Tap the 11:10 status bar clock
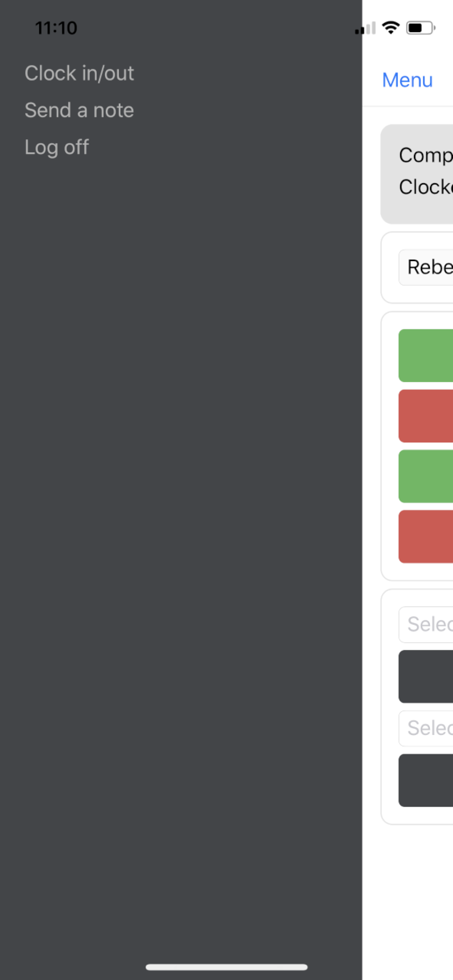The image size is (453, 980). (x=56, y=28)
